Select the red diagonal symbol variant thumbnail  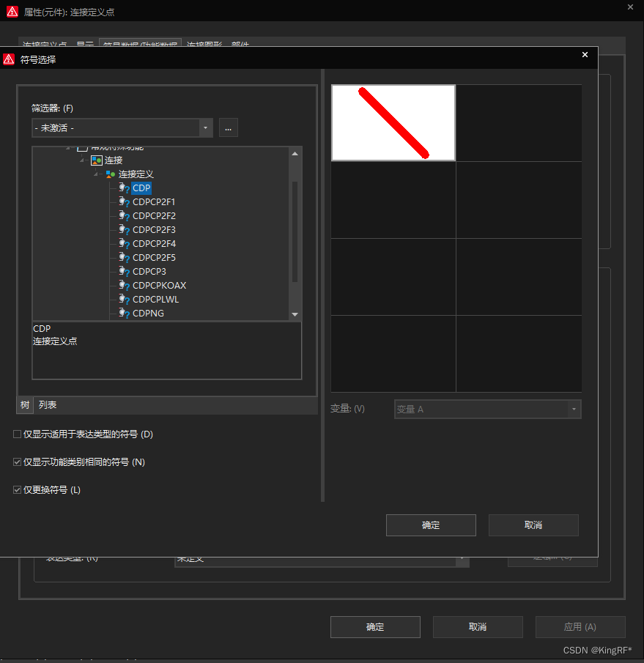[x=393, y=122]
